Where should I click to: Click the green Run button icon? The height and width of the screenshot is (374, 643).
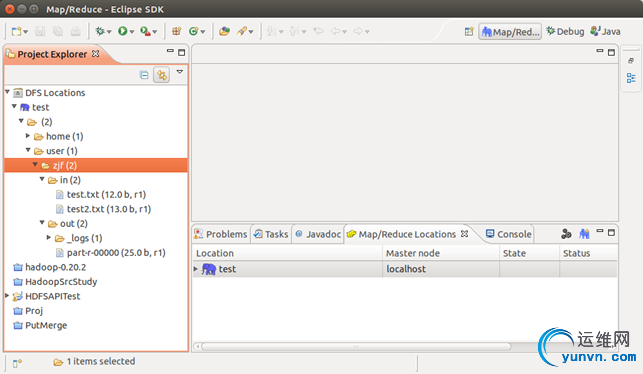coord(123,31)
